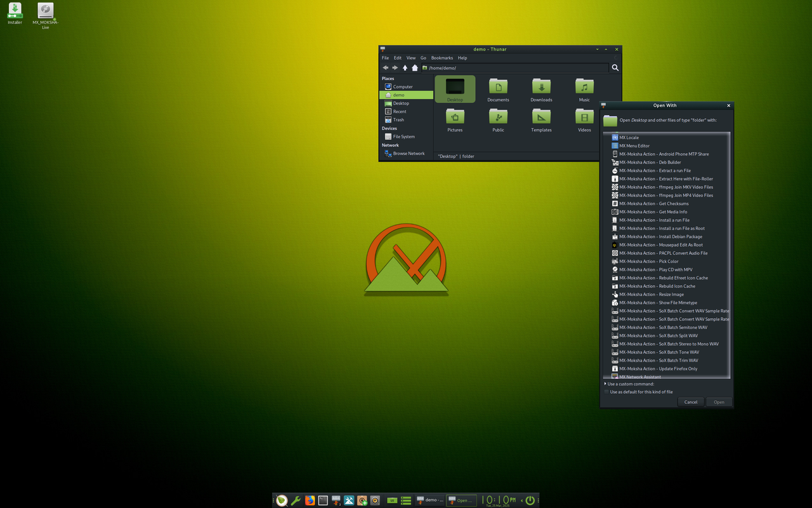Go forward in Thunar toolbar
This screenshot has width=812, height=508.
[x=395, y=68]
